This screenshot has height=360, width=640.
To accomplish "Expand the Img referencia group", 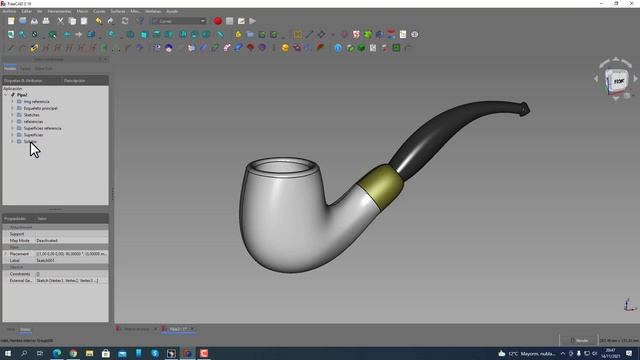I will [x=12, y=101].
